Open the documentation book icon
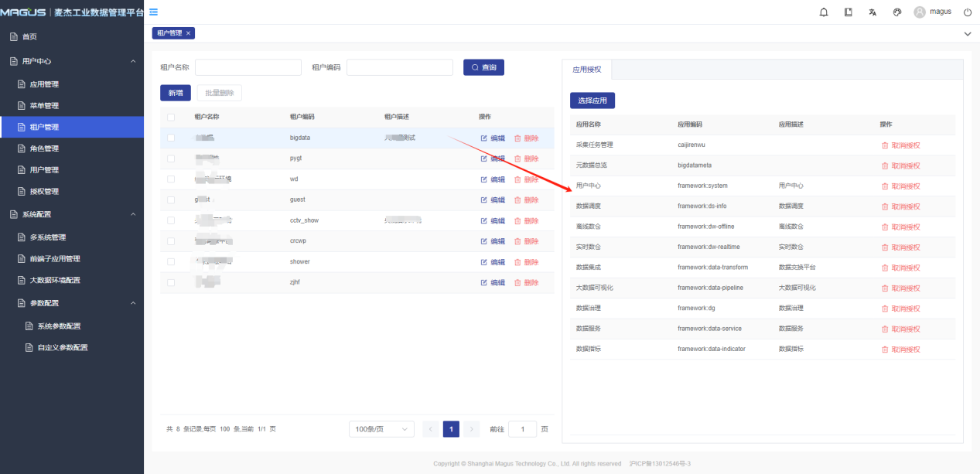The width and height of the screenshot is (980, 474). 849,12
